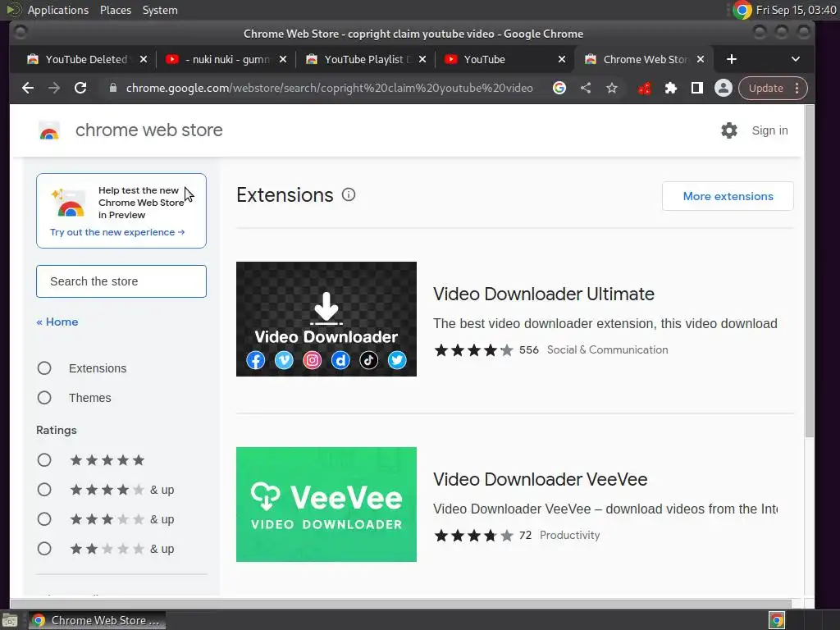The image size is (840, 630).
Task: Click the Search the store field
Action: [121, 281]
